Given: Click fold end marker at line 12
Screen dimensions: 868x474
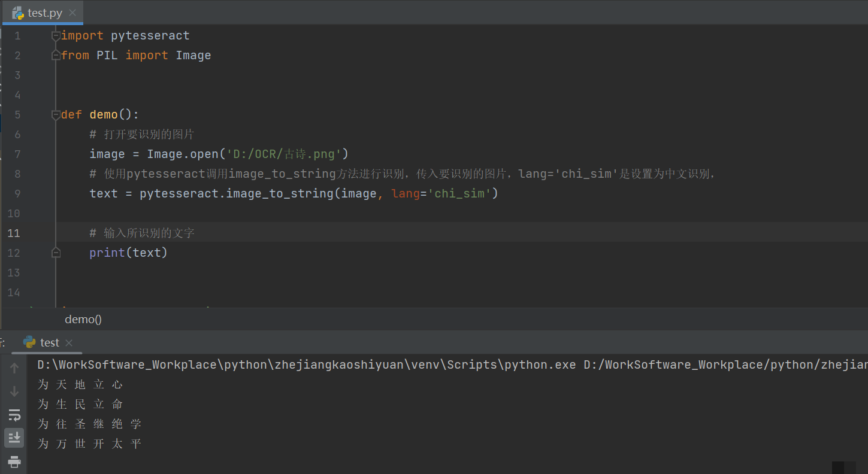Looking at the screenshot, I should click(56, 253).
